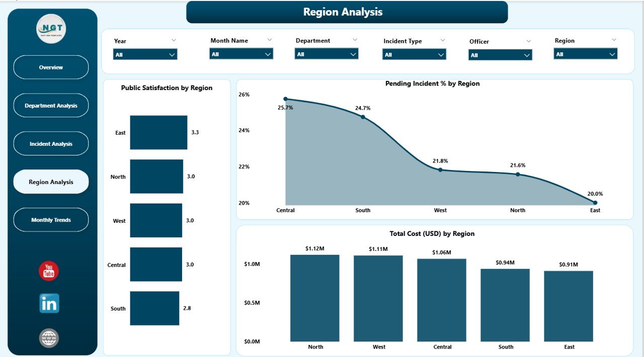Click the chevron beside Region slicer title
The height and width of the screenshot is (357, 644).
point(614,40)
